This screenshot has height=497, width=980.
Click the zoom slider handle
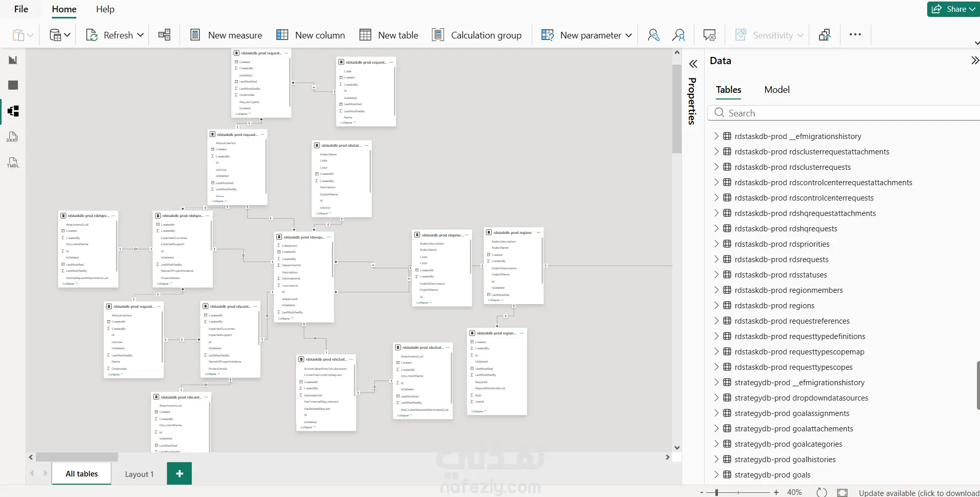[x=716, y=492]
